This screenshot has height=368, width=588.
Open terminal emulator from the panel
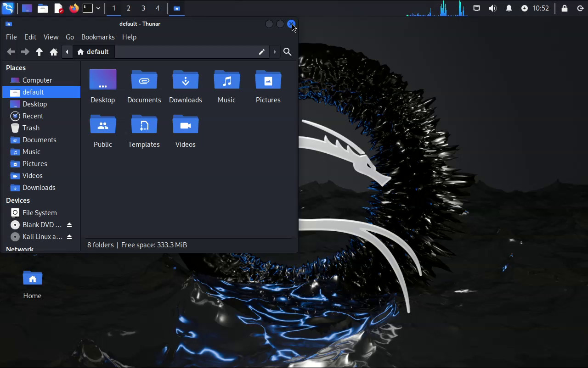click(88, 8)
